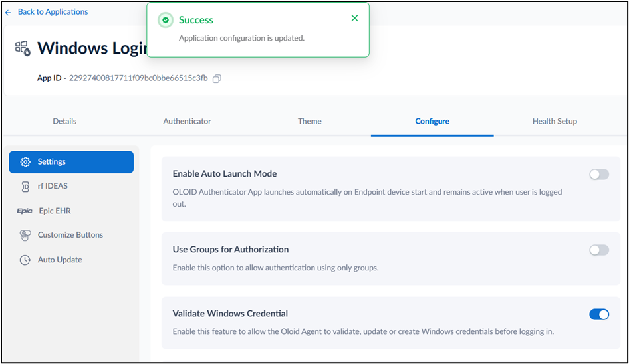Open Customize Buttons in the sidebar
Screen dimensions: 629x364
71,235
